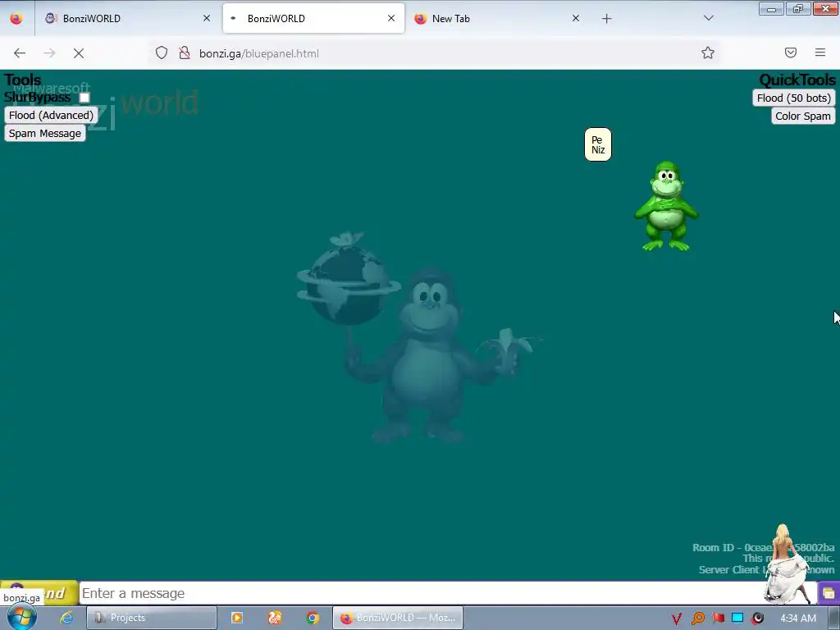Go forward one page
This screenshot has height=630, width=840.
click(49, 53)
